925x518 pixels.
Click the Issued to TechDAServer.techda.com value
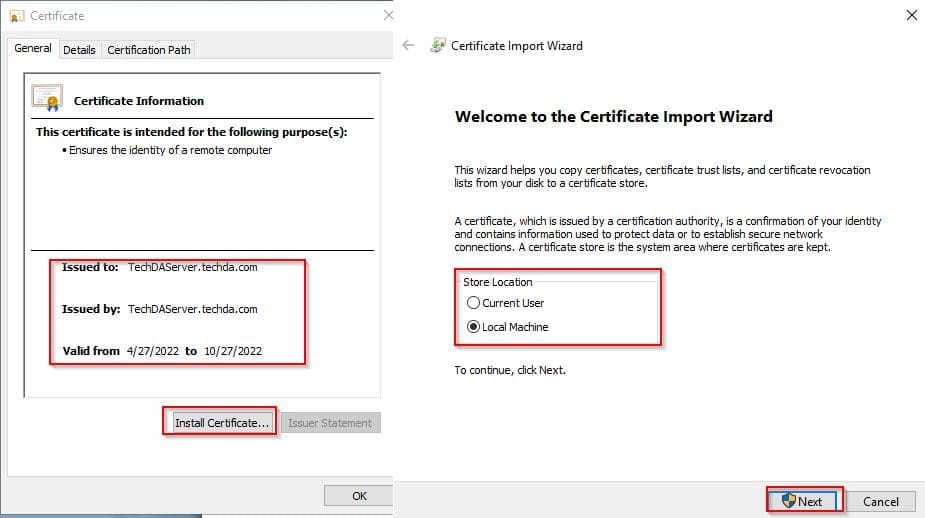click(192, 267)
